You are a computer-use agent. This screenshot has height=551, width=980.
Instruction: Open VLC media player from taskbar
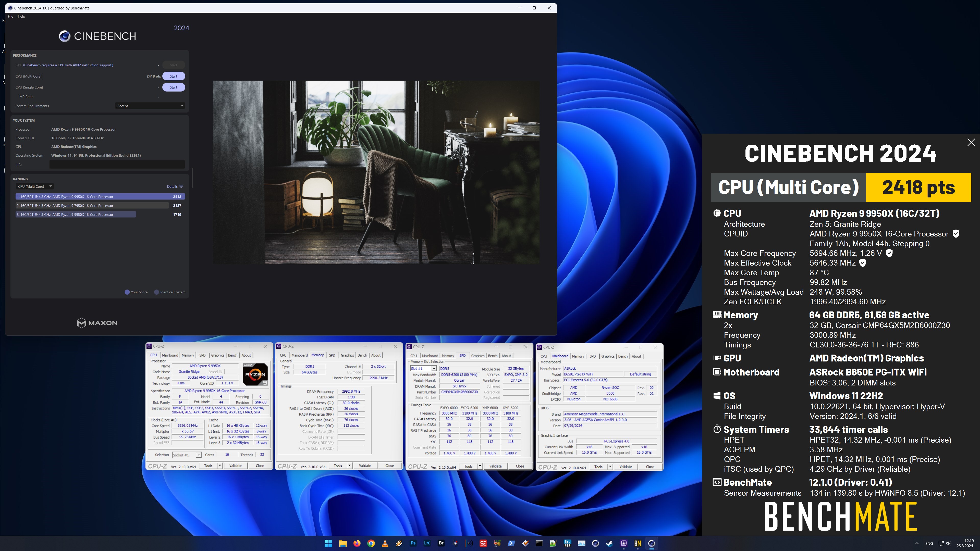[x=385, y=543]
